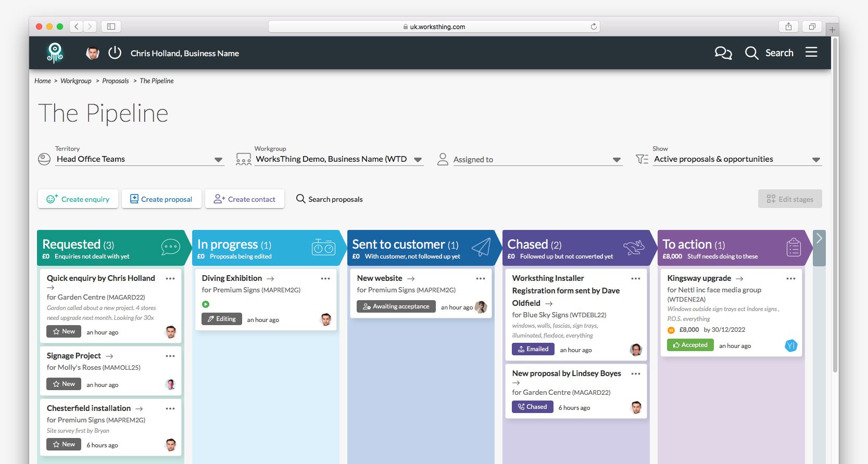Go to Proposals breadcrumb

[116, 81]
